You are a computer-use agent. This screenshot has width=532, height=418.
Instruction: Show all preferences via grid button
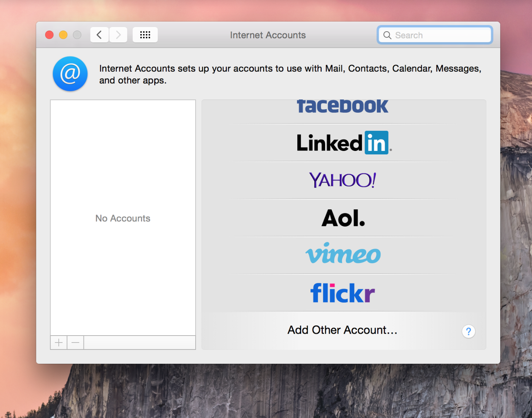coord(145,35)
